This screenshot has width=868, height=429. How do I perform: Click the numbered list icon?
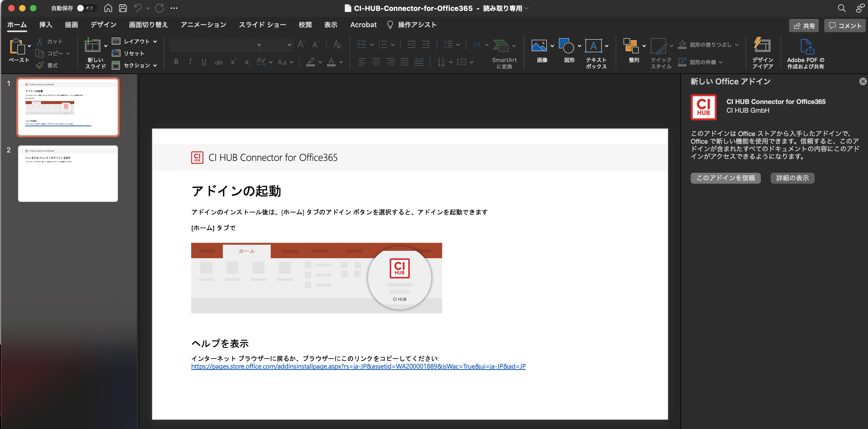pyautogui.click(x=382, y=45)
